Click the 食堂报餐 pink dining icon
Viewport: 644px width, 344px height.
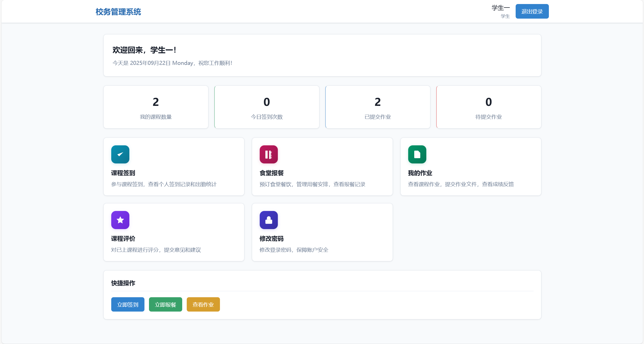click(x=269, y=154)
